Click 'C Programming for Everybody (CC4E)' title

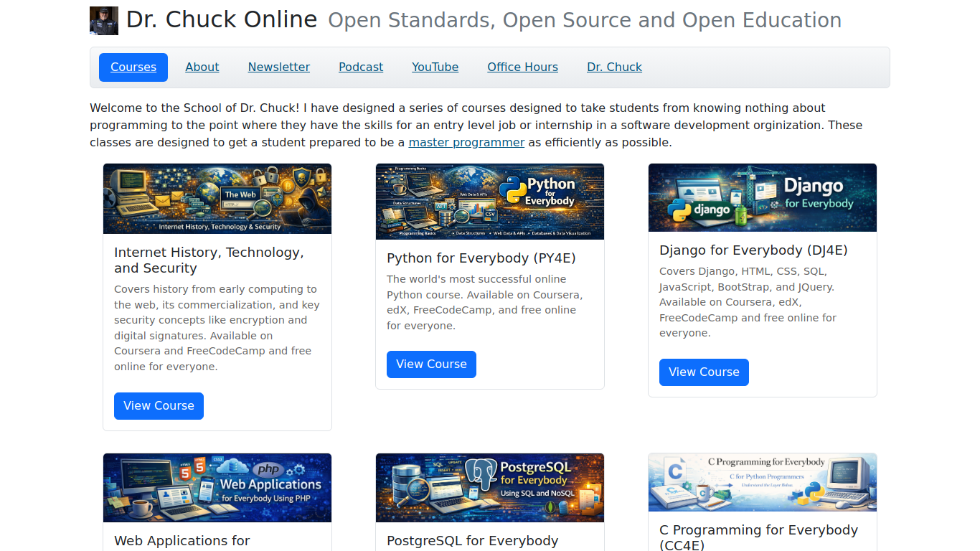tap(758, 537)
